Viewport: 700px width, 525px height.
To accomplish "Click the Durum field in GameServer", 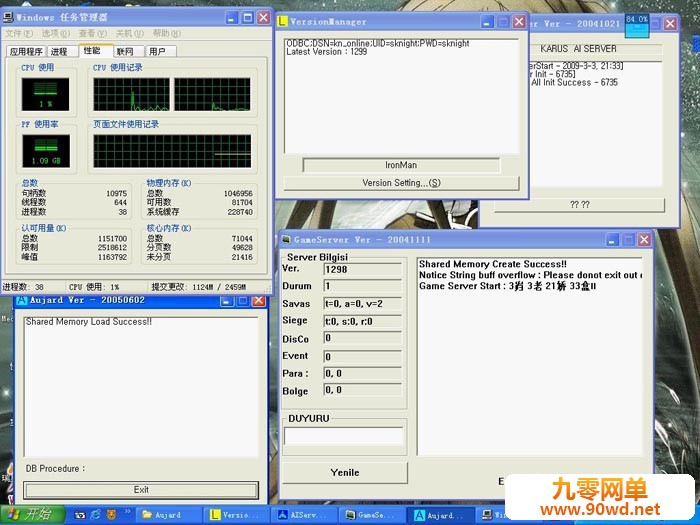I will pos(362,286).
